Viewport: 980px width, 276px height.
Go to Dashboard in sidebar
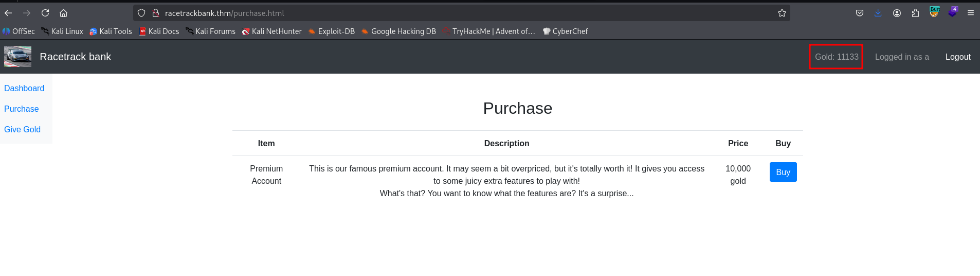coord(24,88)
